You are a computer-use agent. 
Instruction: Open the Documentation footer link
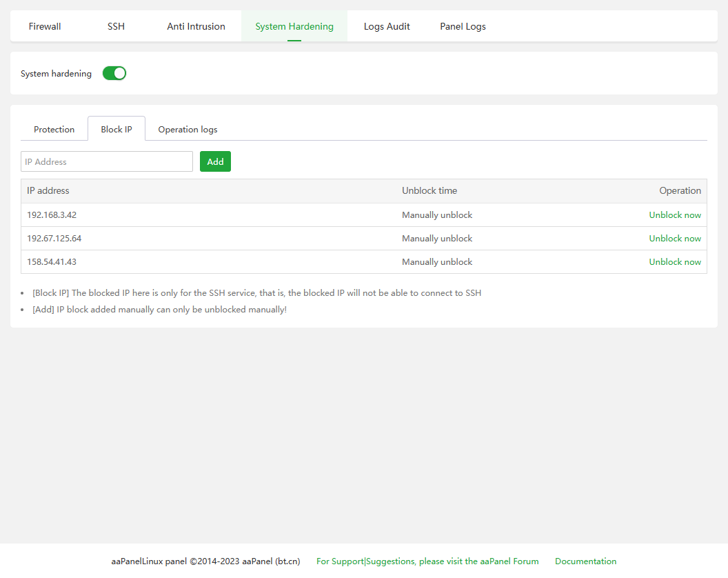tap(585, 561)
